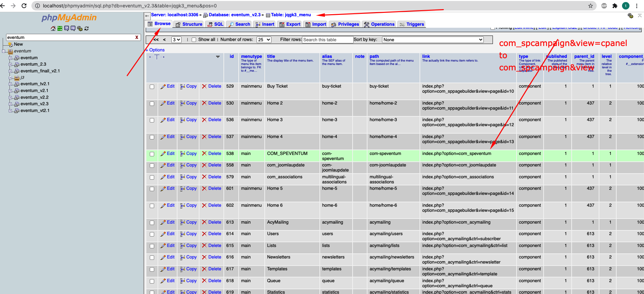Click the page settings gear icon top-right
The image size is (644, 294).
point(630,16)
